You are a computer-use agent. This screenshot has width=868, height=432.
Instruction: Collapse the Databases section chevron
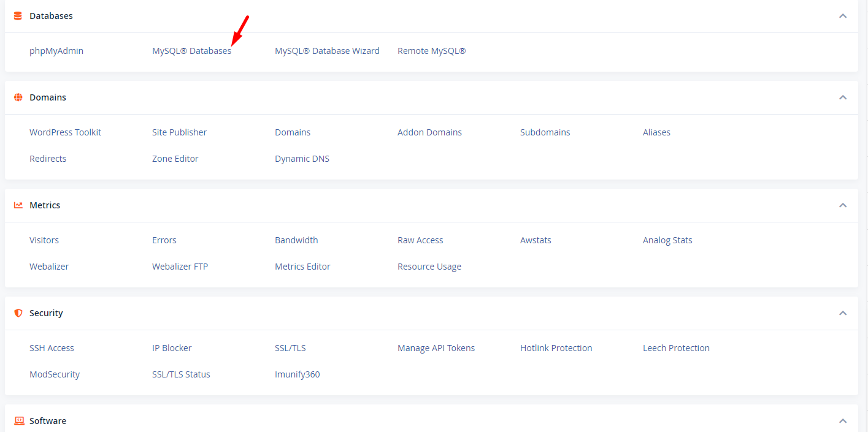tap(843, 16)
